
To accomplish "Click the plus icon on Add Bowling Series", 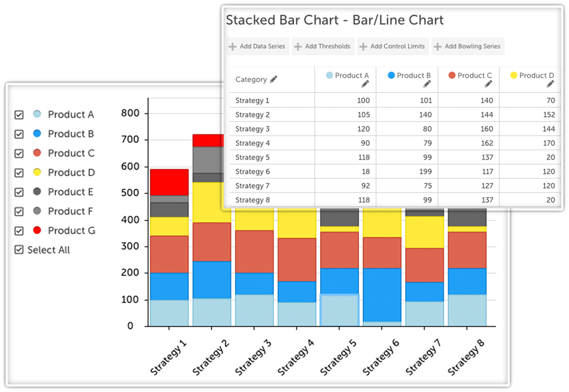I will [438, 46].
